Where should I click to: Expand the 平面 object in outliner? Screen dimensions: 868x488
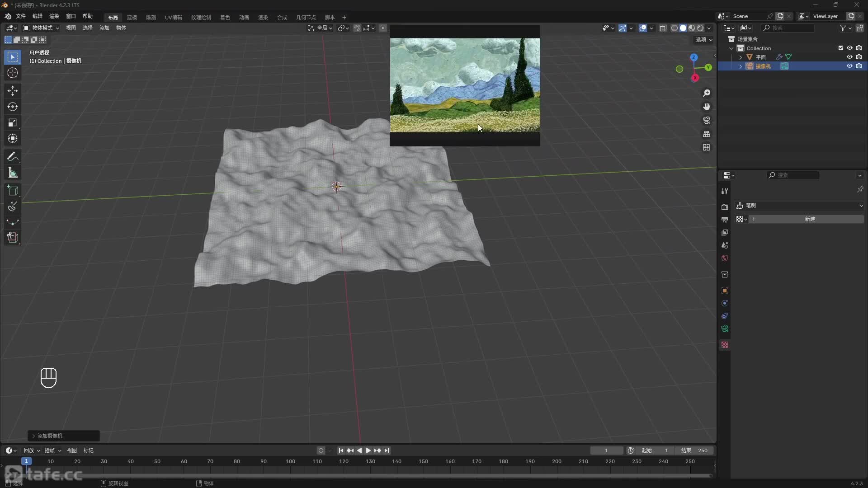click(740, 57)
